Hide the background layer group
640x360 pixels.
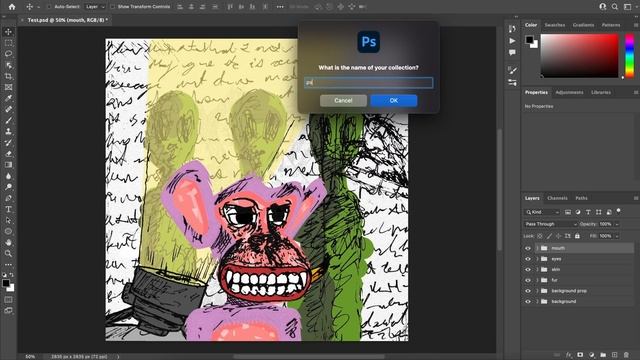528,301
